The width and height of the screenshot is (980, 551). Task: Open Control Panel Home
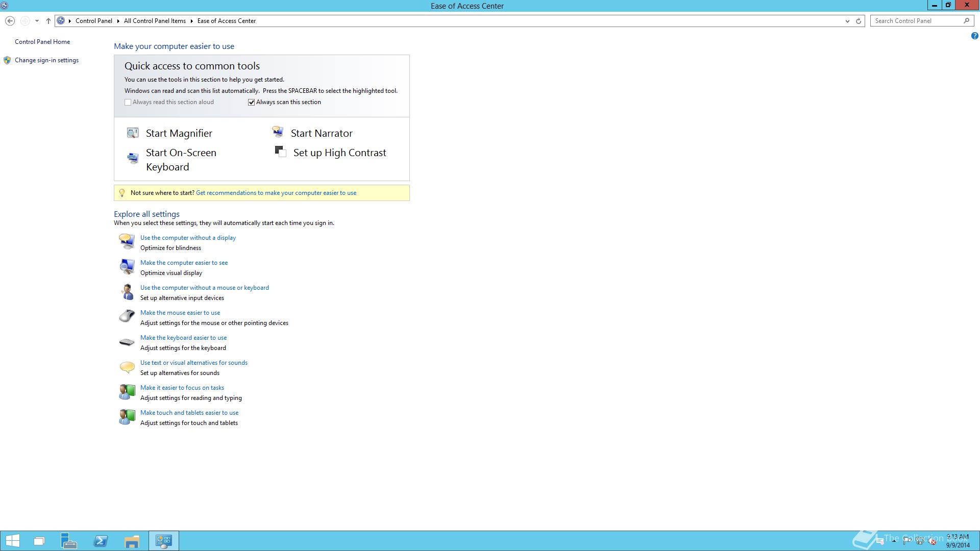42,42
